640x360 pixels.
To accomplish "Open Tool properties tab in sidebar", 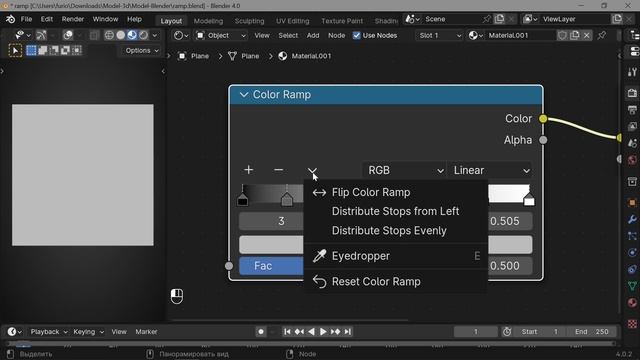I will click(x=632, y=72).
